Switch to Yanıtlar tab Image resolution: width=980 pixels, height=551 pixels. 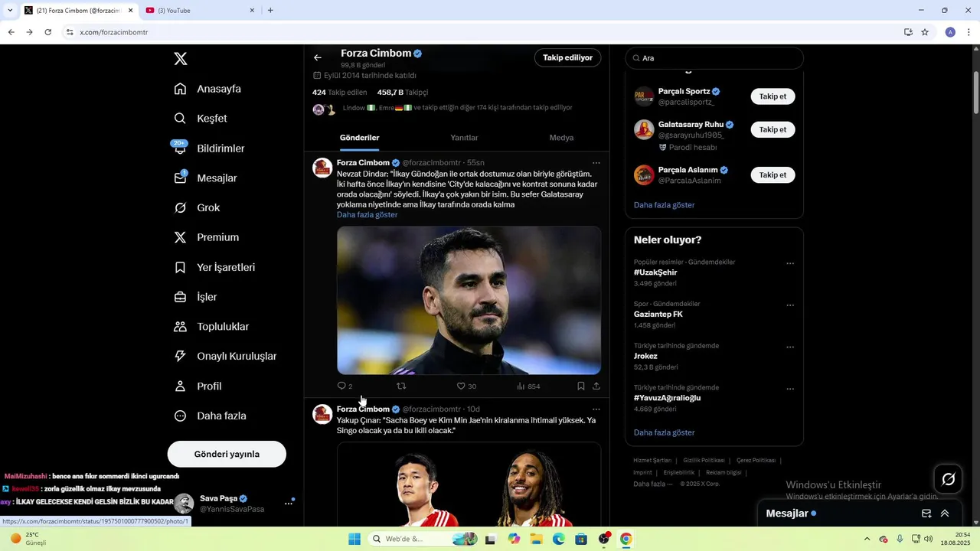pyautogui.click(x=464, y=138)
